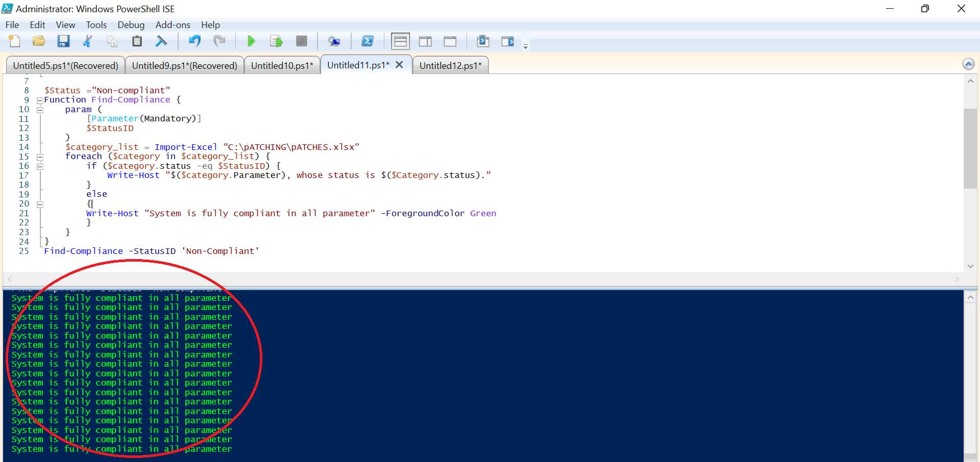Click the $StatusID parameter on line 12

(x=110, y=128)
